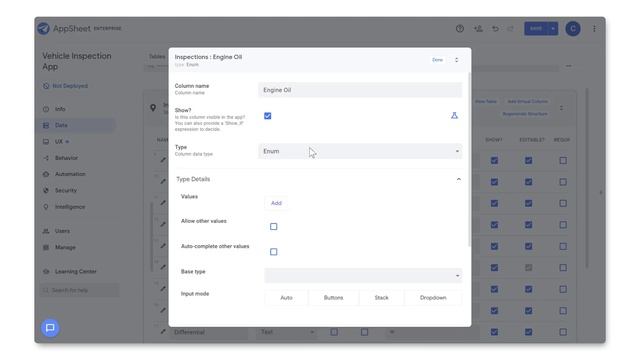Screen dimensions: 640x360
Task: Click the Add Virtual Column link
Action: 527,101
